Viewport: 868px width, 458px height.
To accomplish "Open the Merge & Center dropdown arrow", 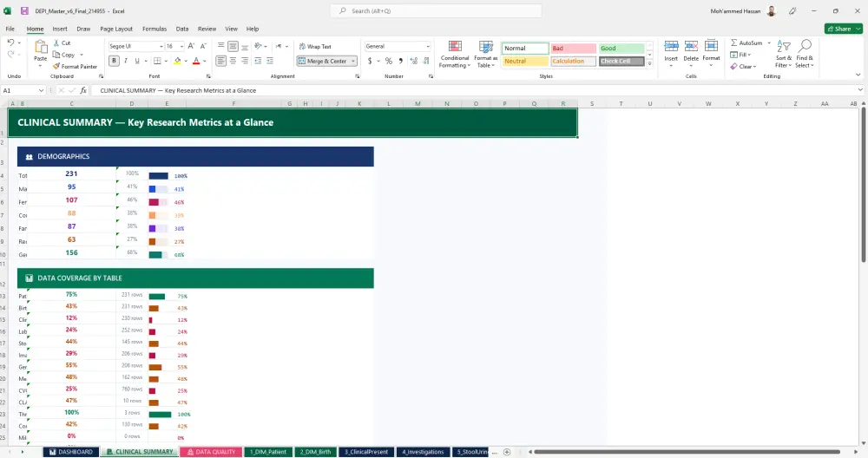I will pyautogui.click(x=353, y=61).
